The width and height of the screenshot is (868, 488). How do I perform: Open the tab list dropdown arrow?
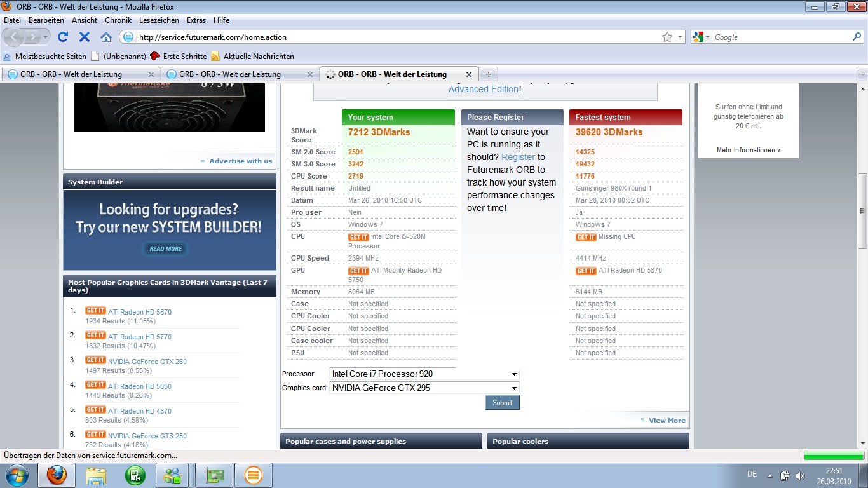[862, 74]
